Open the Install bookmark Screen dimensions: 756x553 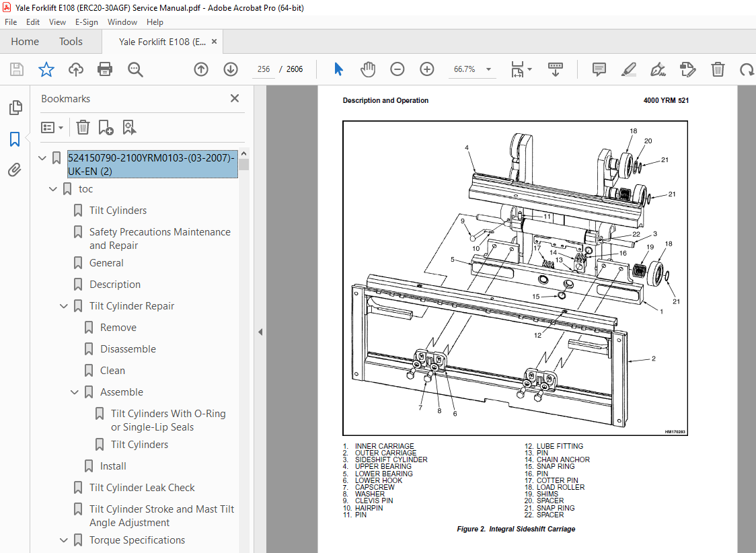pyautogui.click(x=113, y=466)
